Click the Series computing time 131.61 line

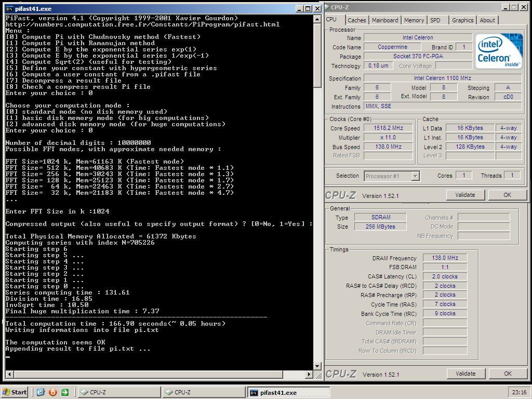coord(68,292)
